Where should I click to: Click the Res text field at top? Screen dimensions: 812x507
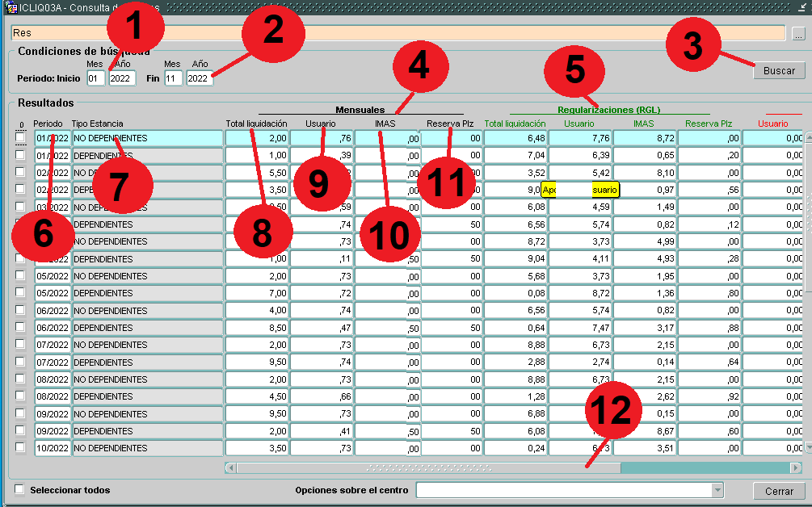click(x=398, y=33)
